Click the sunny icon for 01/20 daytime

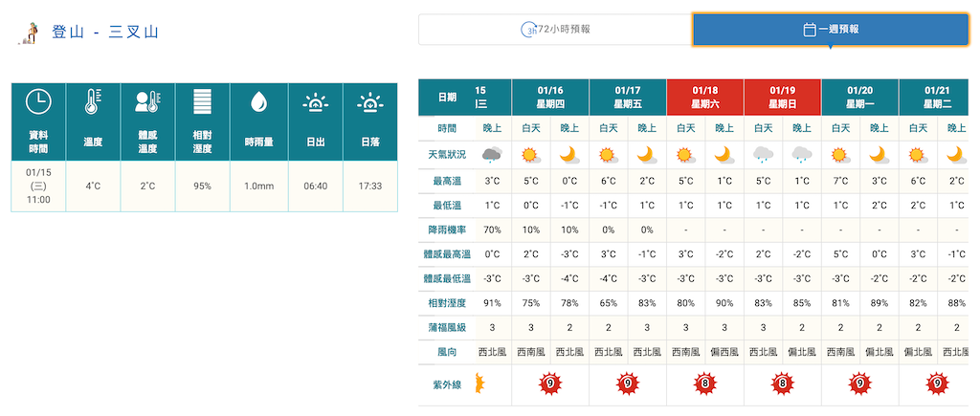[x=840, y=155]
